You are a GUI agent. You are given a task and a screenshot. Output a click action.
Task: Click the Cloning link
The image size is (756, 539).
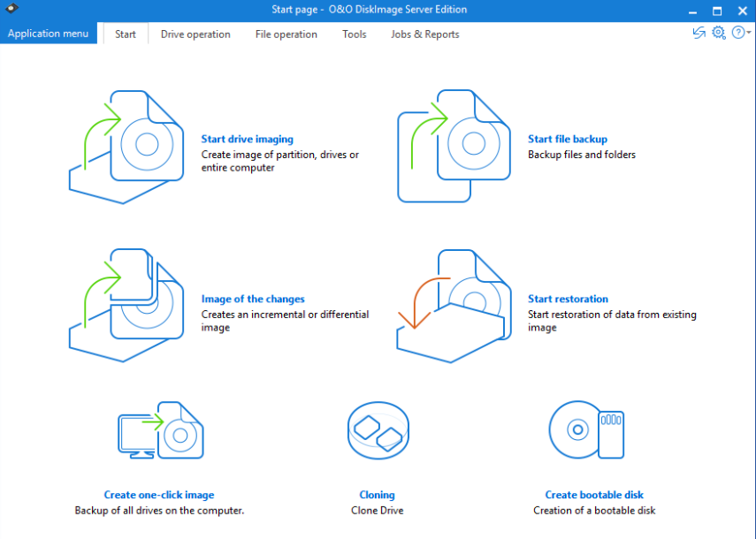pos(377,495)
